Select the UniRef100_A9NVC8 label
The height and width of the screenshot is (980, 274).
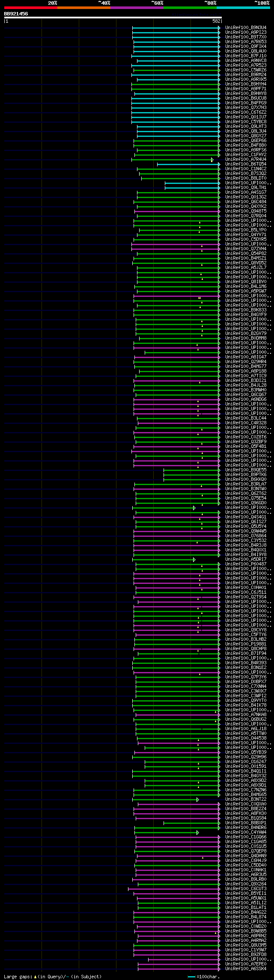(246, 61)
